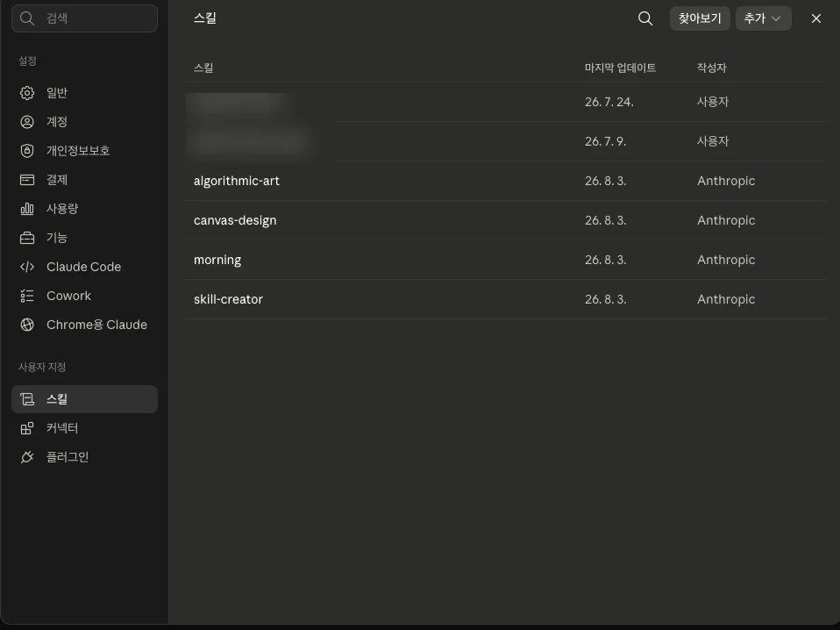Go to 개인정보보호 settings
The image size is (840, 630).
tap(85, 151)
